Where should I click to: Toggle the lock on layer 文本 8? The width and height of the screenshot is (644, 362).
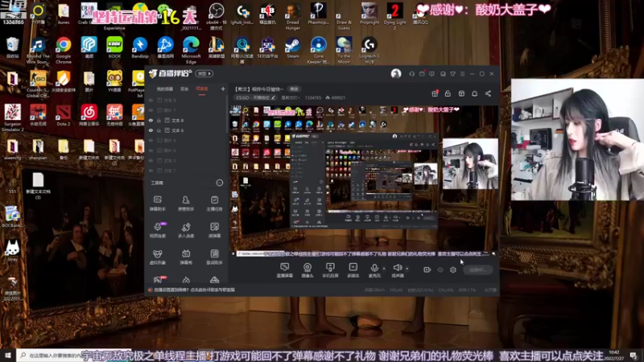click(x=159, y=120)
